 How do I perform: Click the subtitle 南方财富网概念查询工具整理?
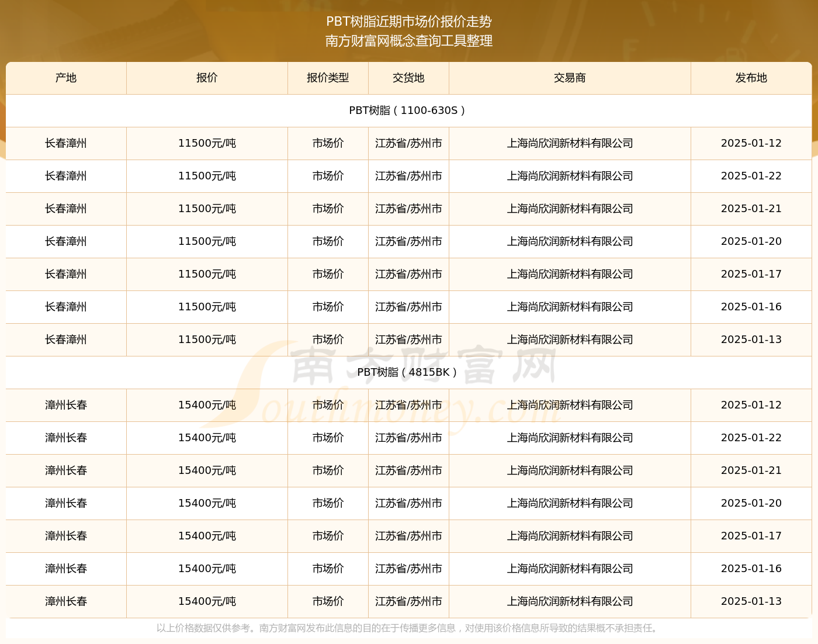point(409,41)
